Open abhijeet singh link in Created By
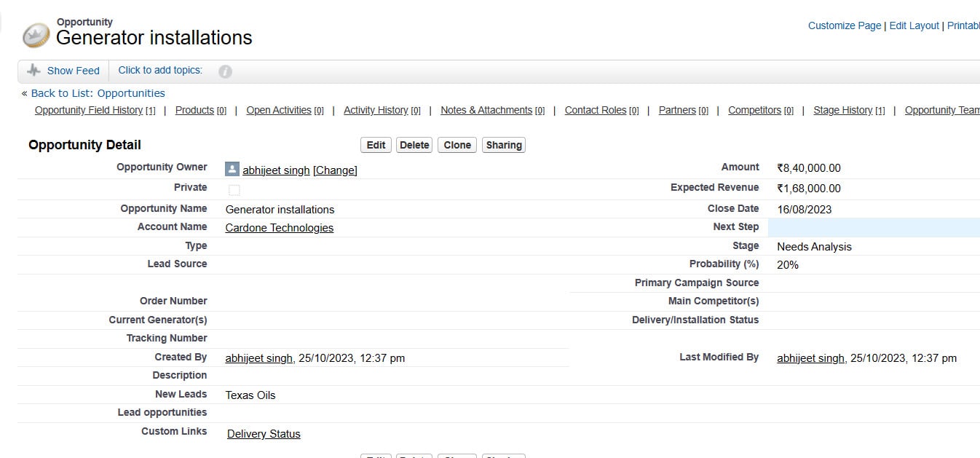This screenshot has height=458, width=980. tap(259, 358)
